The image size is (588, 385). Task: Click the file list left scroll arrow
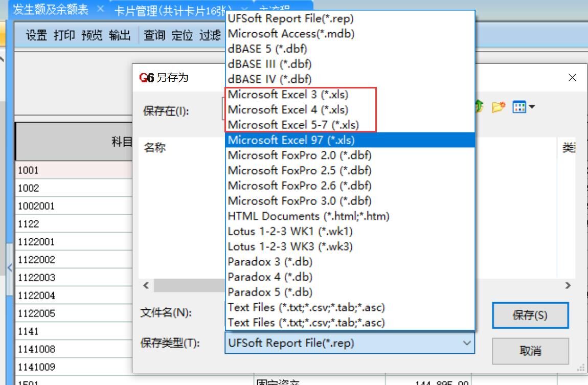pyautogui.click(x=146, y=286)
